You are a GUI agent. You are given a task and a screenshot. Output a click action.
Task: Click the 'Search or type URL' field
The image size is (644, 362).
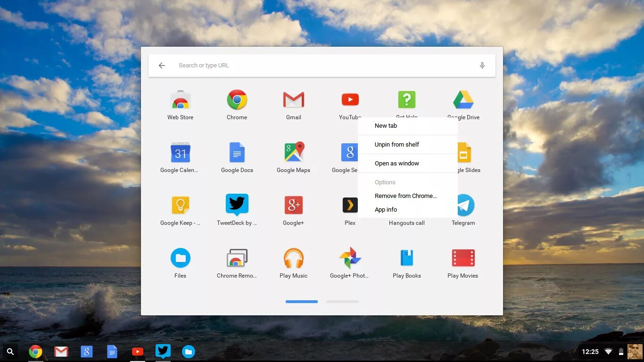tap(283, 65)
